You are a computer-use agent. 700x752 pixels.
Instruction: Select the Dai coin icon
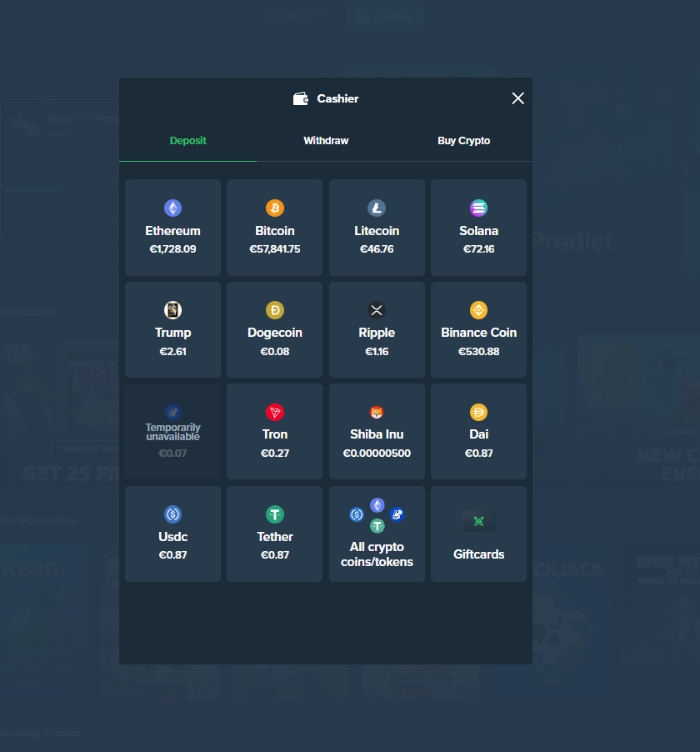478,411
